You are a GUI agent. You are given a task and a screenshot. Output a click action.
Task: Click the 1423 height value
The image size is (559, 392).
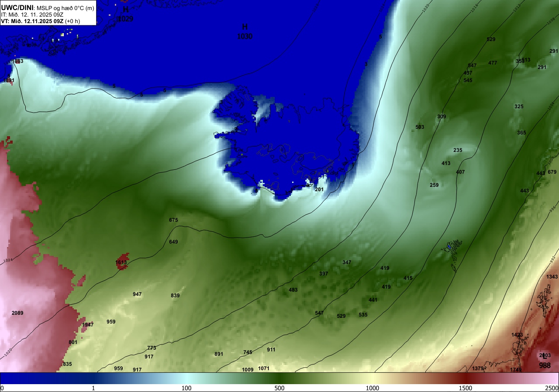[x=517, y=335]
